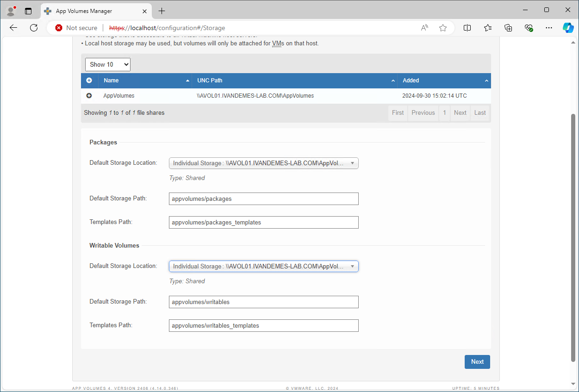Click inside the writables Templates Path field
The image size is (579, 392).
[x=263, y=325]
